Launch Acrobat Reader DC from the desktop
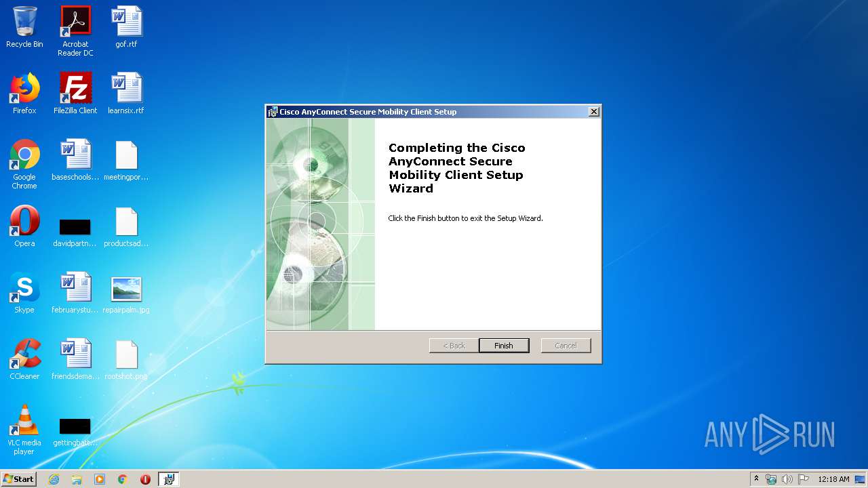Screen dimensions: 868x488 point(75,31)
